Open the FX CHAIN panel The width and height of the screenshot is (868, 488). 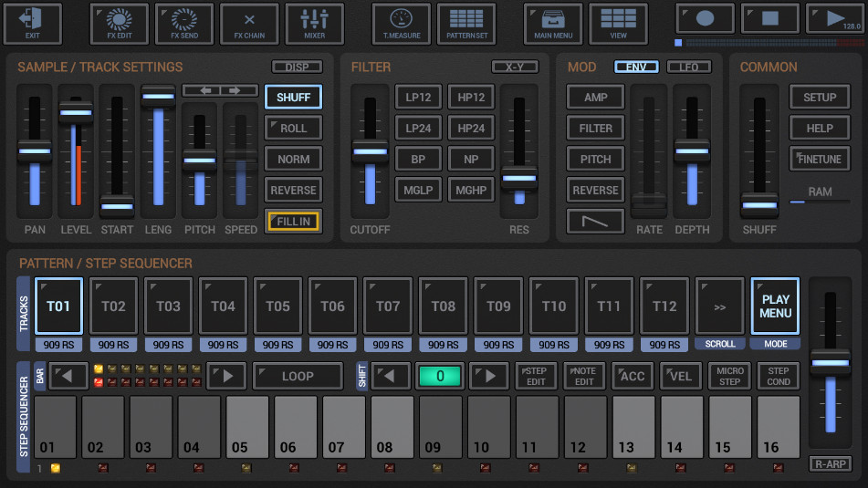[249, 23]
